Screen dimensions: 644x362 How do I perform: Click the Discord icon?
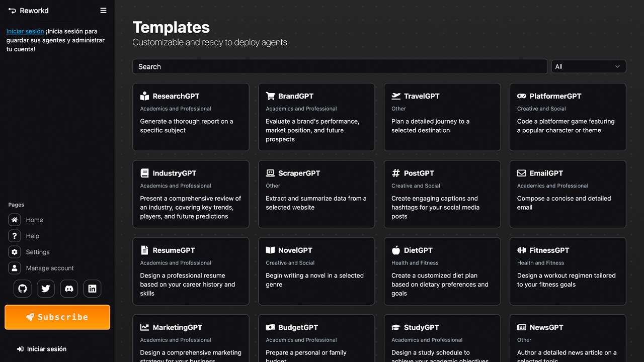[69, 288]
